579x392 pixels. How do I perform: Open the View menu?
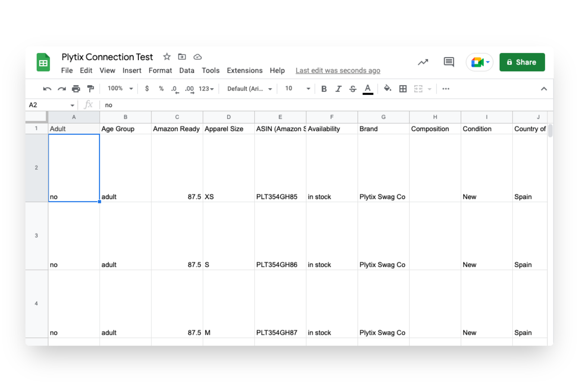(107, 71)
